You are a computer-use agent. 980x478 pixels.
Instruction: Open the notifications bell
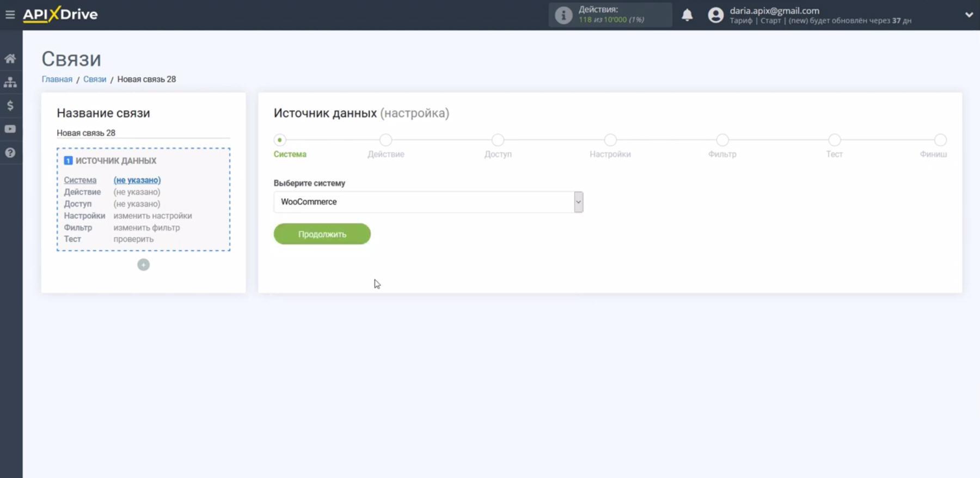(x=687, y=15)
